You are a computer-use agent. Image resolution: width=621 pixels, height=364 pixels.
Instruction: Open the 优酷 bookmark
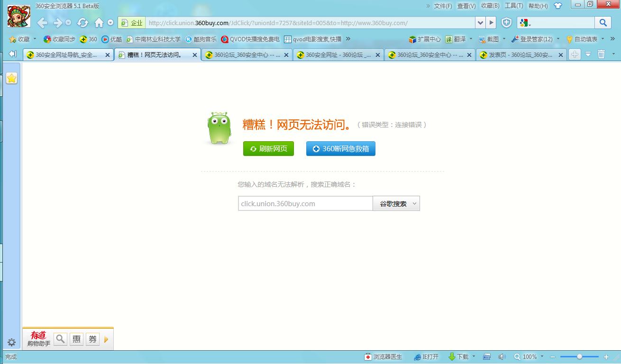click(x=112, y=39)
